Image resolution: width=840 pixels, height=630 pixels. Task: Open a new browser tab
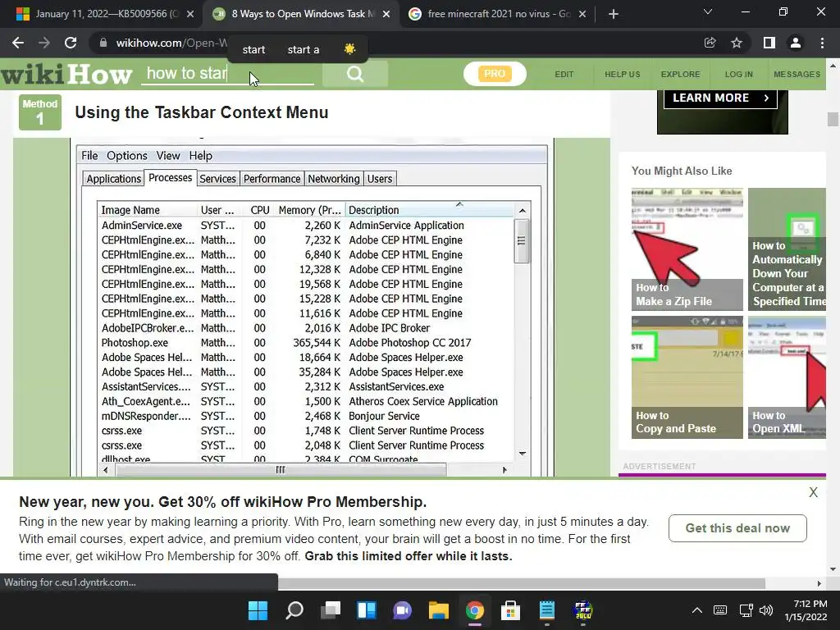[614, 14]
